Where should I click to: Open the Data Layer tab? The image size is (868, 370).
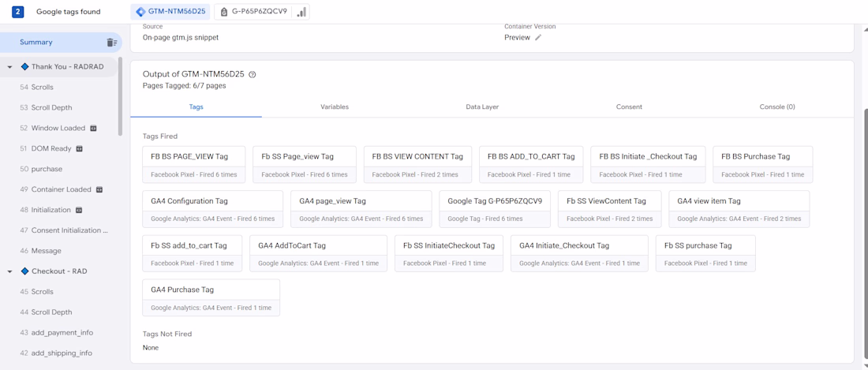pos(482,107)
